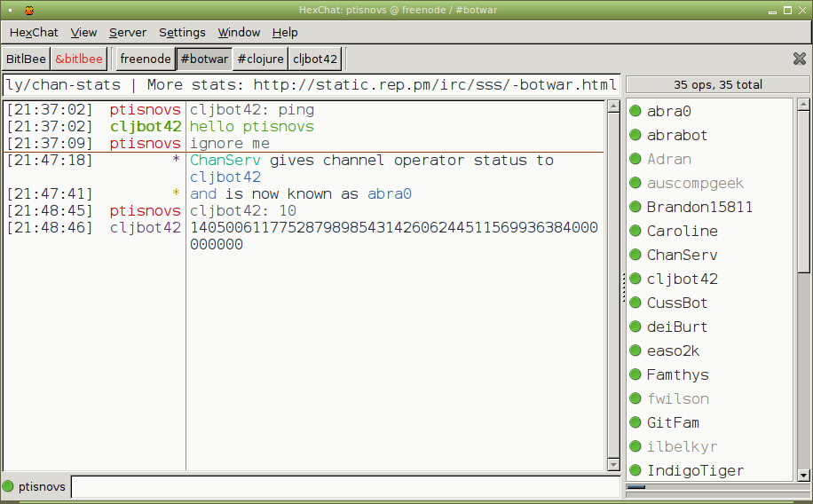Image resolution: width=813 pixels, height=504 pixels.
Task: Click the 35 ops, 35 total label
Action: [x=718, y=84]
